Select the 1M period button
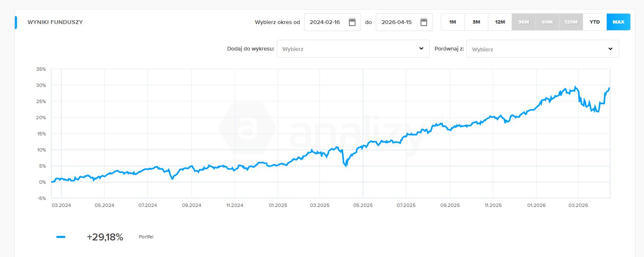This screenshot has width=644, height=257. click(x=452, y=22)
